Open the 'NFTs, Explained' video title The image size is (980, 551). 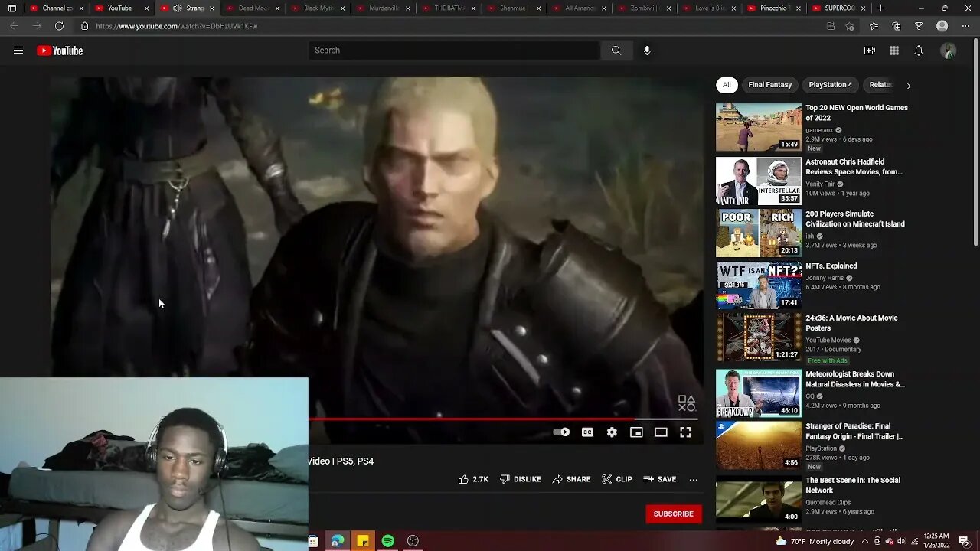pyautogui.click(x=831, y=266)
